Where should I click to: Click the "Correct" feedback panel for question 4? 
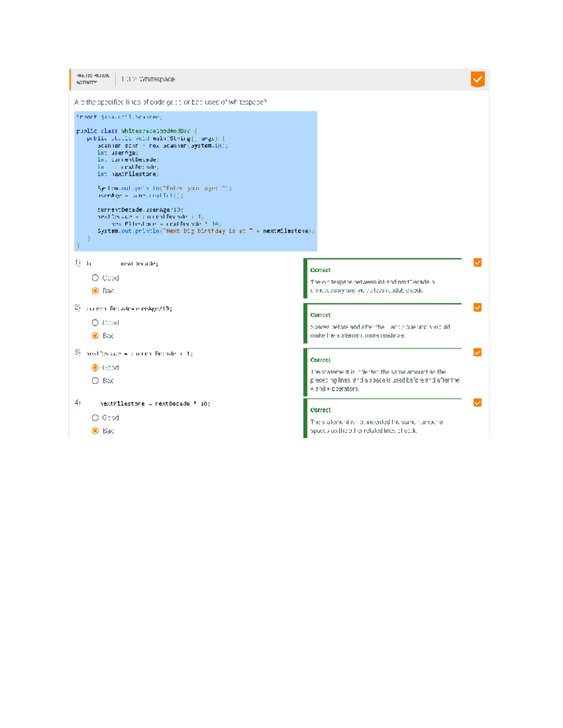point(385,420)
